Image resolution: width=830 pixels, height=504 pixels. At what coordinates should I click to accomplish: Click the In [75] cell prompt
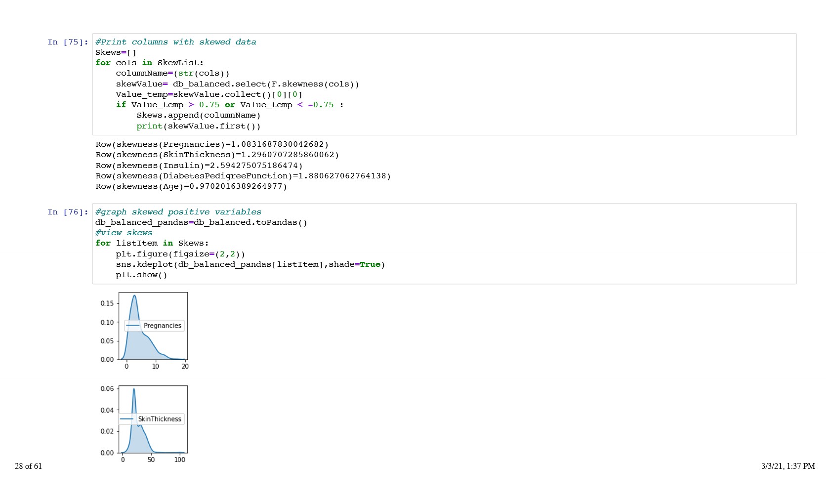coord(68,42)
